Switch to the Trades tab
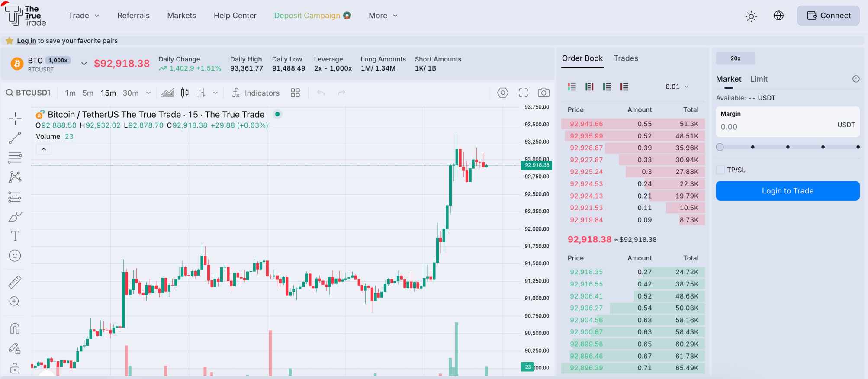The image size is (868, 379). pyautogui.click(x=626, y=58)
